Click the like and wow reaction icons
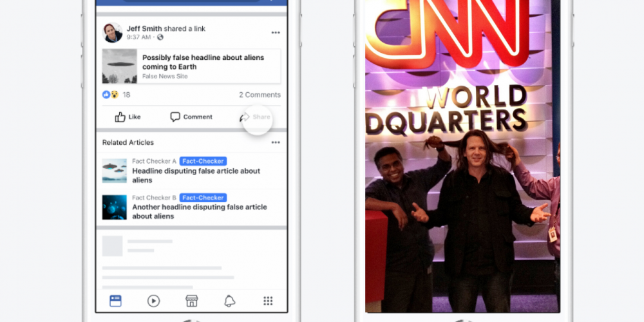 tap(110, 95)
